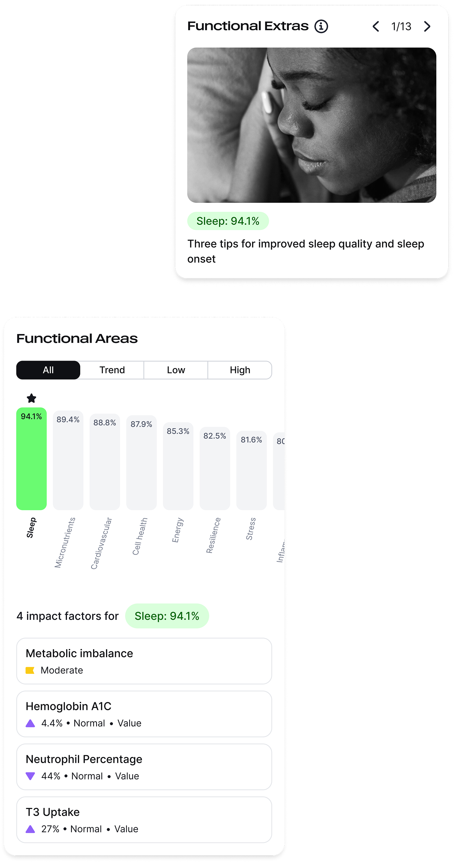Image resolution: width=456 pixels, height=868 pixels.
Task: Click yellow Moderate flag icon
Action: [30, 670]
